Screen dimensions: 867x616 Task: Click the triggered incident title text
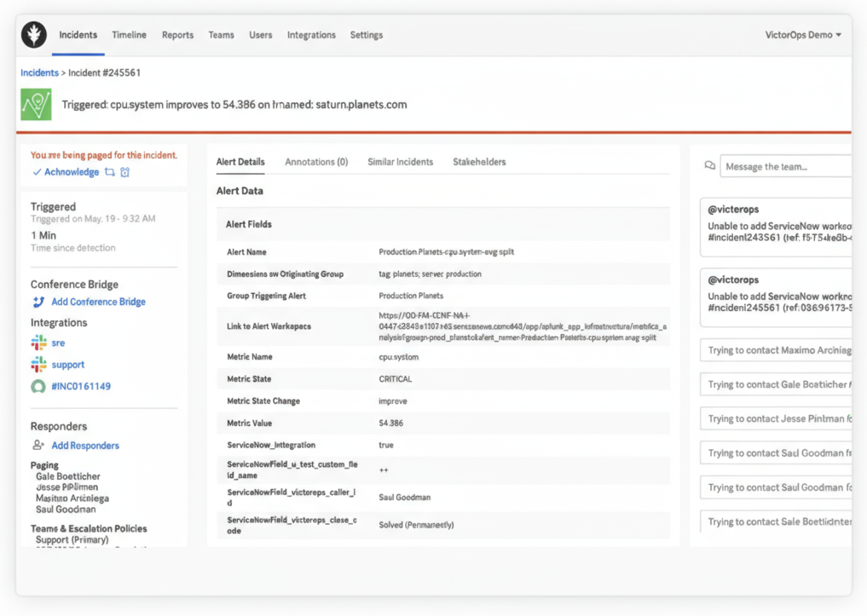click(x=234, y=105)
